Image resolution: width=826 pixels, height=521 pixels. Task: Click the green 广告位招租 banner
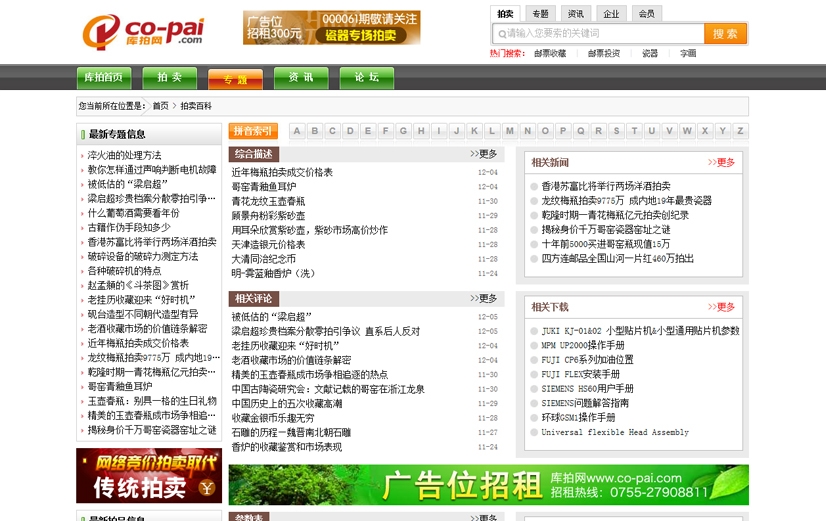pyautogui.click(x=487, y=485)
